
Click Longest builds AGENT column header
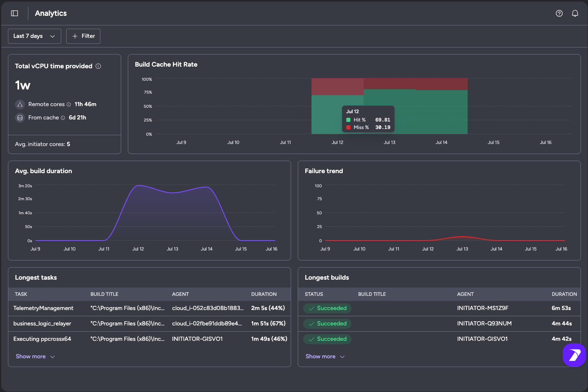pos(465,294)
